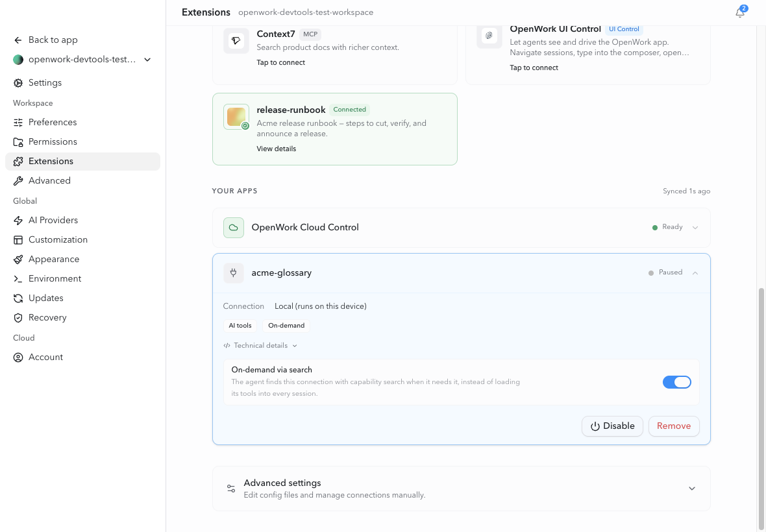Click the workspace avatar circle in sidebar

(18, 60)
